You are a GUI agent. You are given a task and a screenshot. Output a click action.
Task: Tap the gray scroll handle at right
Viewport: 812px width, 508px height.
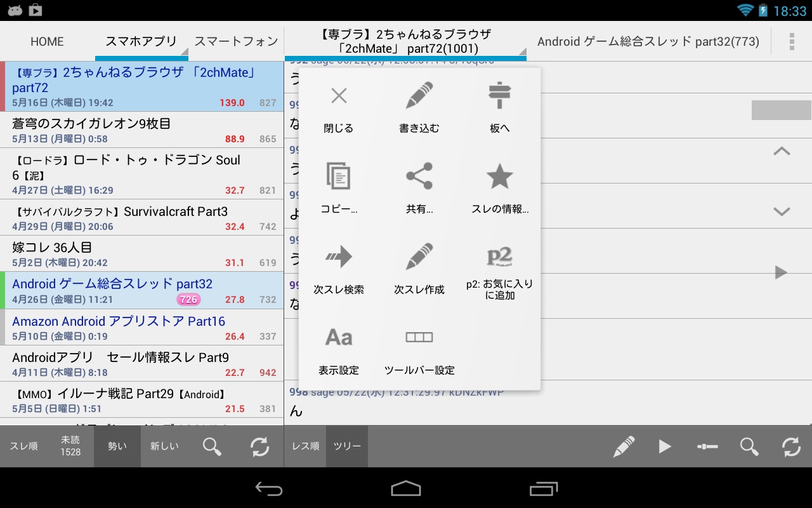[782, 110]
